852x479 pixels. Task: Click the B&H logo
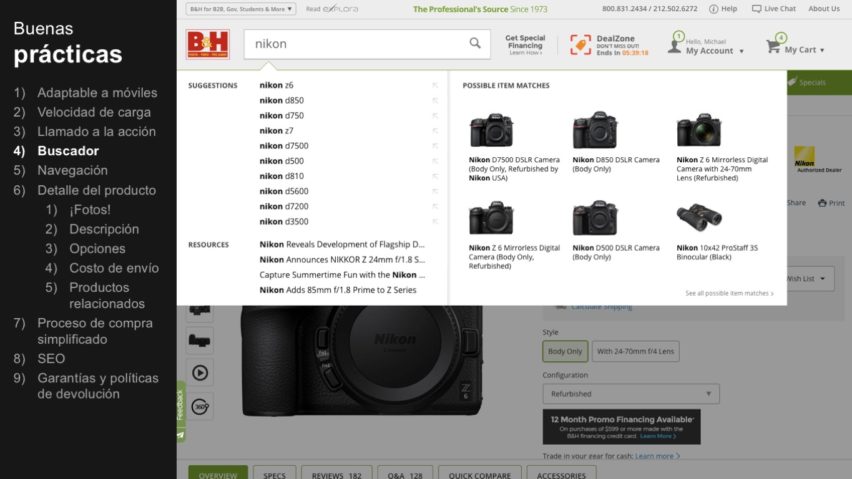tap(208, 44)
